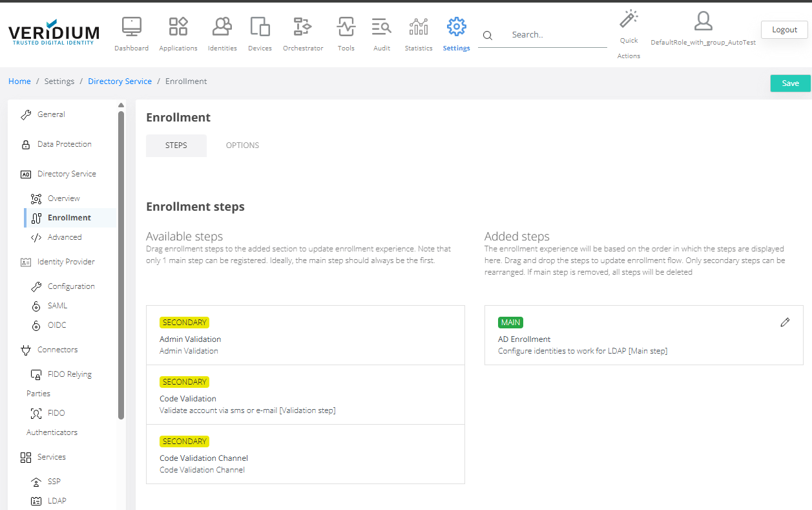Select General in settings sidebar
This screenshot has height=510, width=812.
pos(52,114)
